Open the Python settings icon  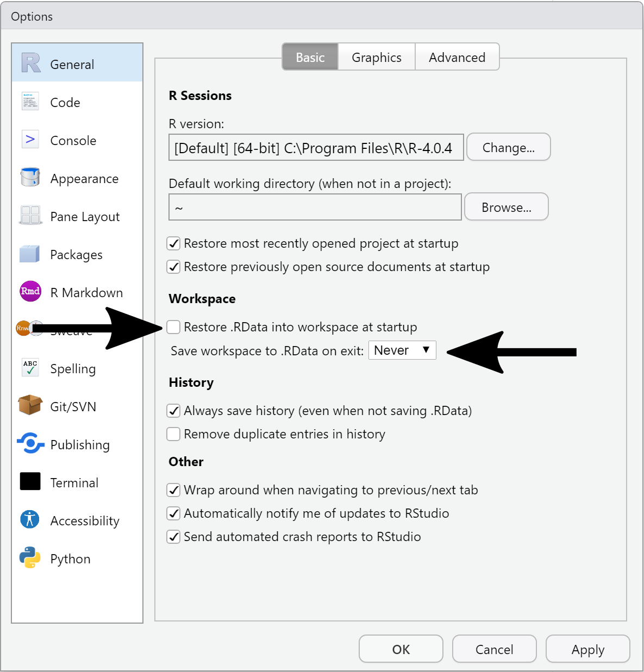[30, 558]
